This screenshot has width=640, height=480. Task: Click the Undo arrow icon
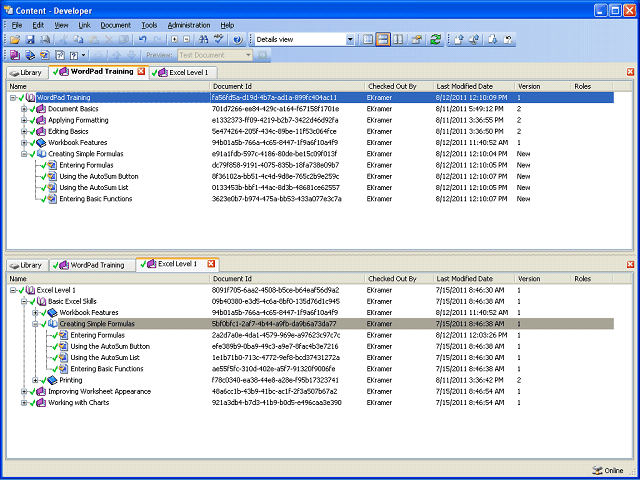(142, 40)
